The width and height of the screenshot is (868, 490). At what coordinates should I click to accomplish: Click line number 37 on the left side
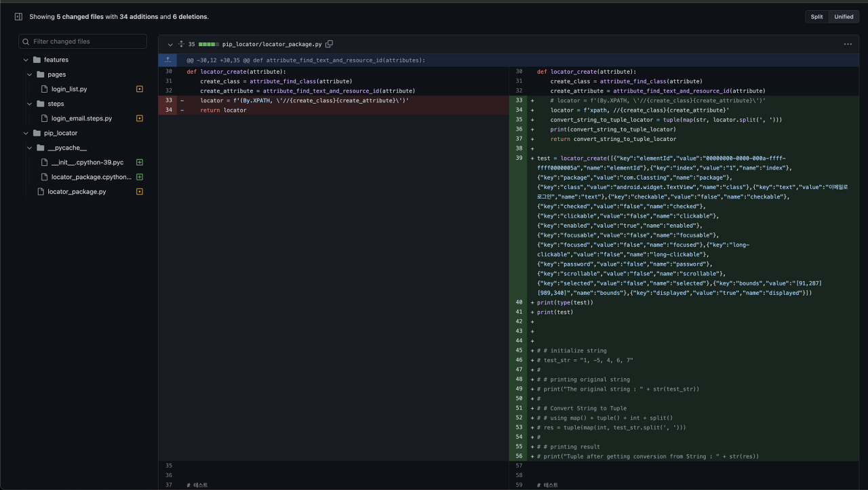[168, 485]
